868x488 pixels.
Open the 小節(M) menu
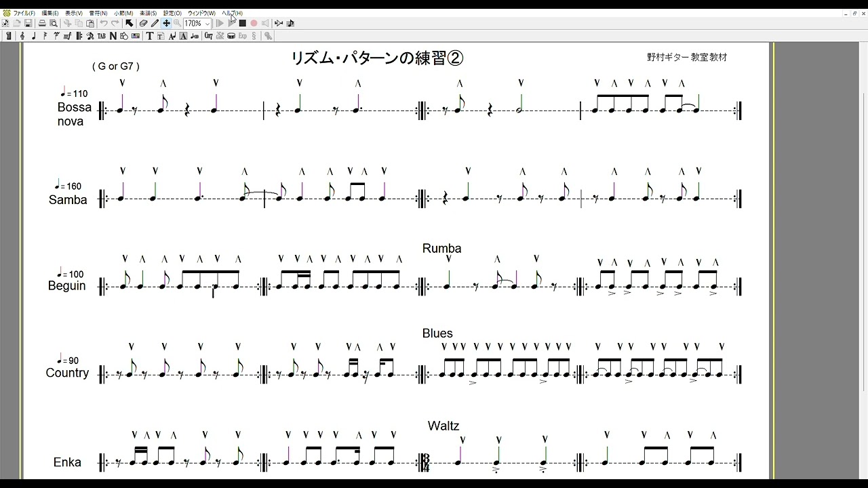tap(123, 13)
